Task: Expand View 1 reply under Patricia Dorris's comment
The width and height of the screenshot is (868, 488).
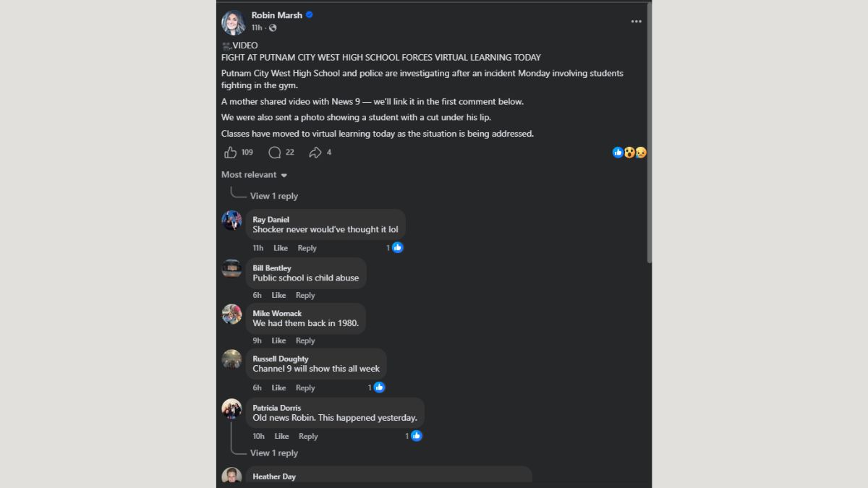Action: tap(273, 453)
